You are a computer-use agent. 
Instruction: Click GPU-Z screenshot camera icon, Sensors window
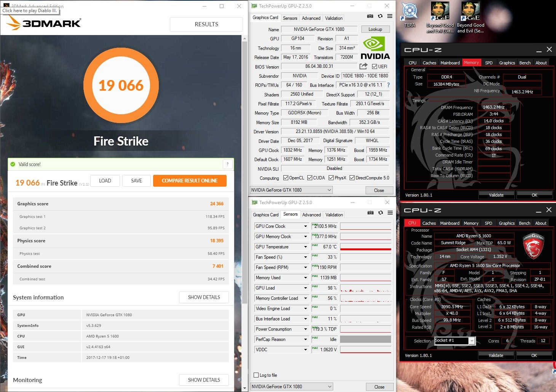[371, 213]
